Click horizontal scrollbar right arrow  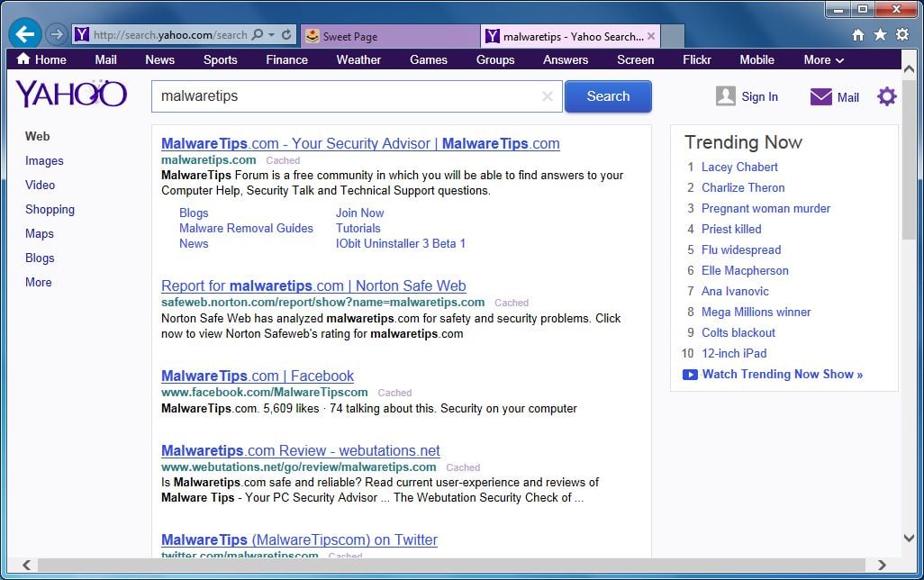tap(882, 565)
